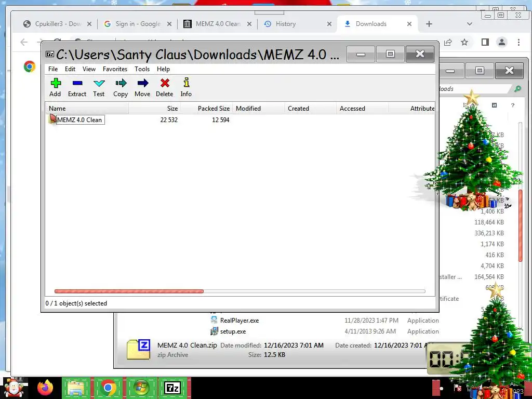532x399 pixels.
Task: Open File Explorer from the taskbar
Action: (76, 388)
